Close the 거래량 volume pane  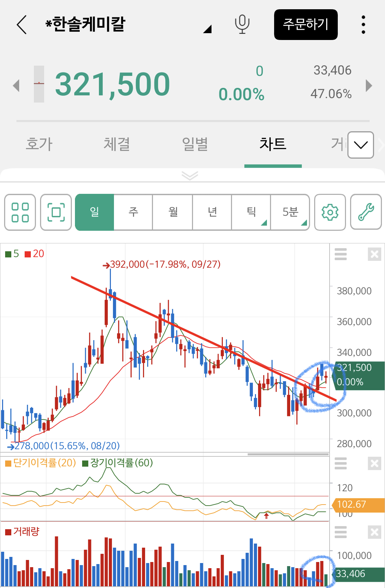[x=374, y=532]
